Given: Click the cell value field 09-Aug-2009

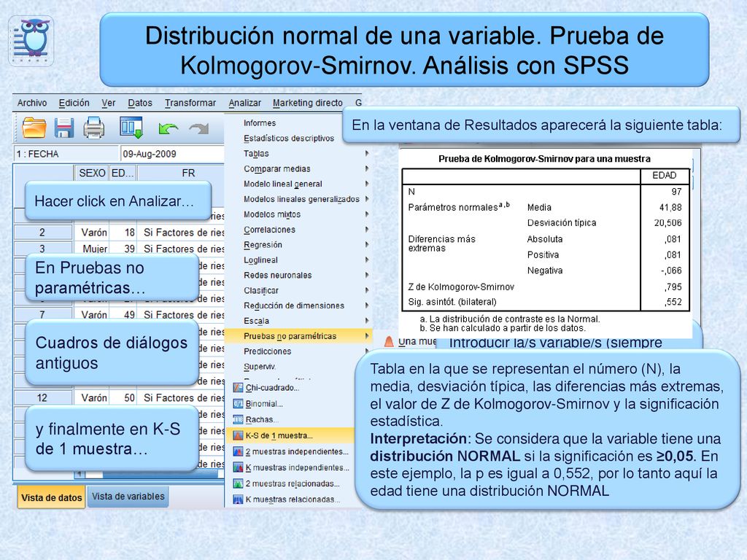Looking at the screenshot, I should [172, 154].
